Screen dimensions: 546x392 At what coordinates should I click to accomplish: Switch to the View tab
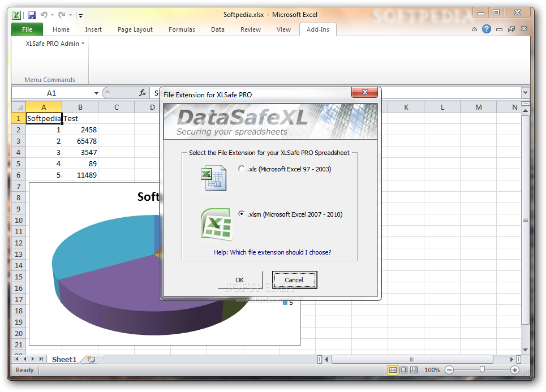(x=283, y=29)
